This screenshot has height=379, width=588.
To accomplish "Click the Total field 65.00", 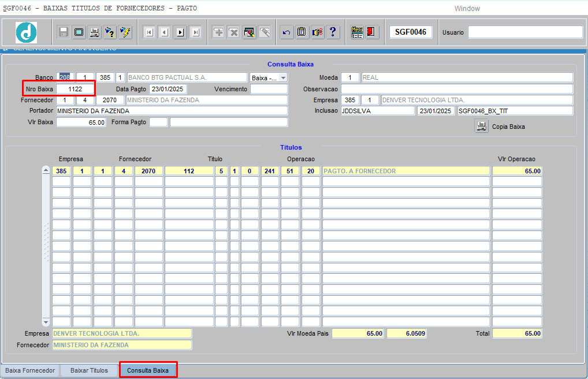I will 517,333.
